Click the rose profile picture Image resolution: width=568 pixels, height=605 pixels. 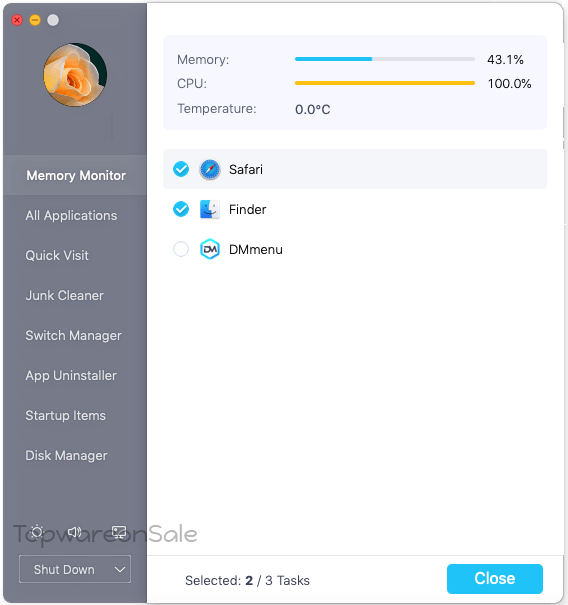coord(75,75)
